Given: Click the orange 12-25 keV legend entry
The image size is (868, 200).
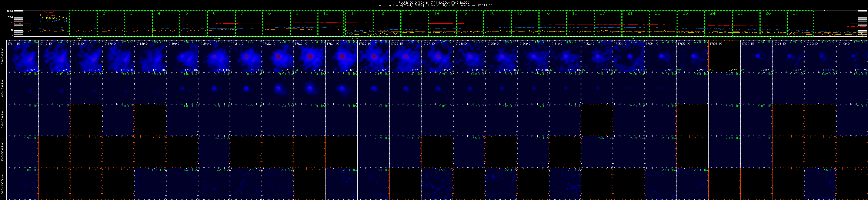Looking at the screenshot, I should pos(47,15).
